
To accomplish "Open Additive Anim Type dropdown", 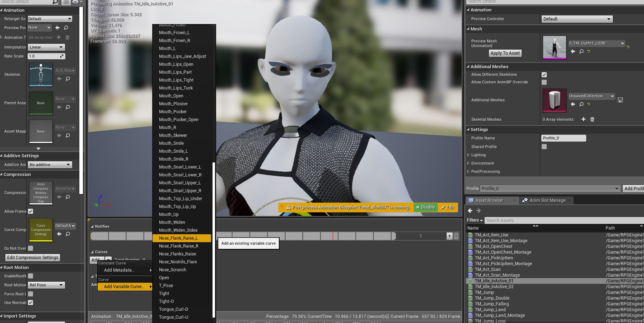I will tap(50, 165).
